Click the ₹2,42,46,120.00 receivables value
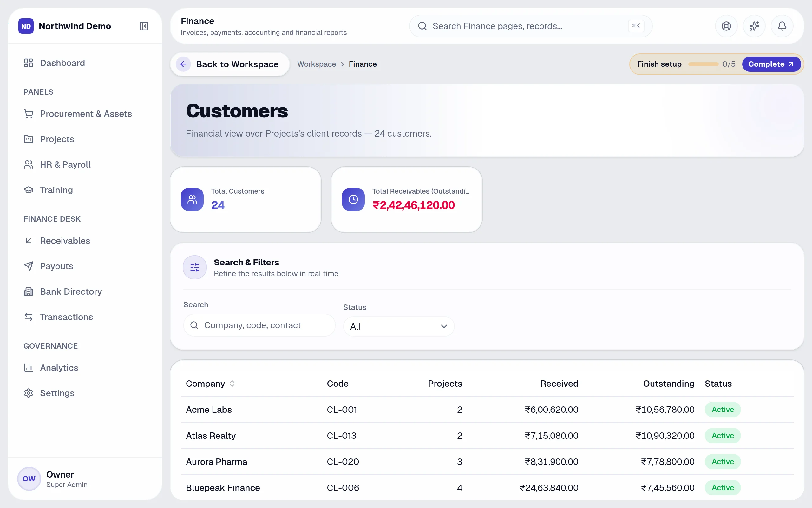 [413, 205]
